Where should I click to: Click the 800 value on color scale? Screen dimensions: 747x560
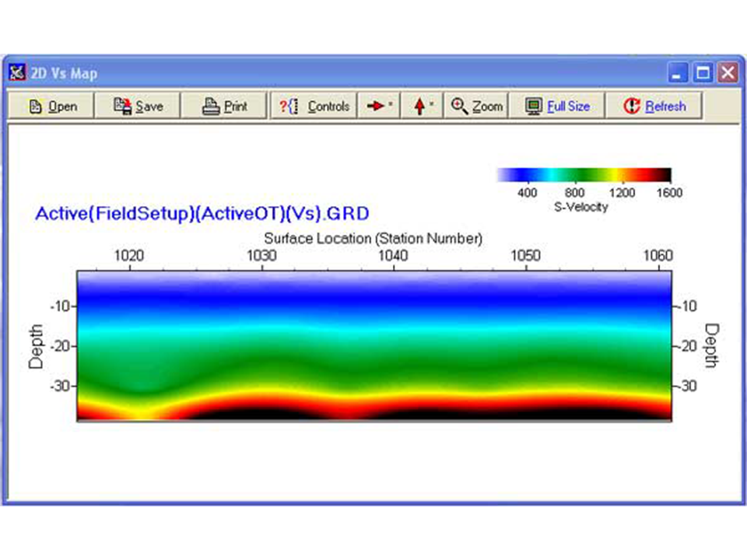coord(574,192)
